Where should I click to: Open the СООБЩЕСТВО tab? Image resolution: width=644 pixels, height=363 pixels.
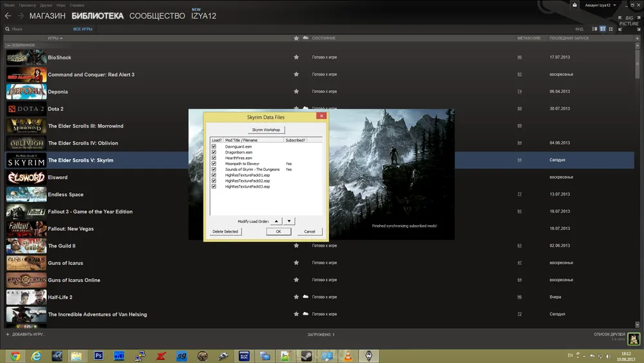157,16
